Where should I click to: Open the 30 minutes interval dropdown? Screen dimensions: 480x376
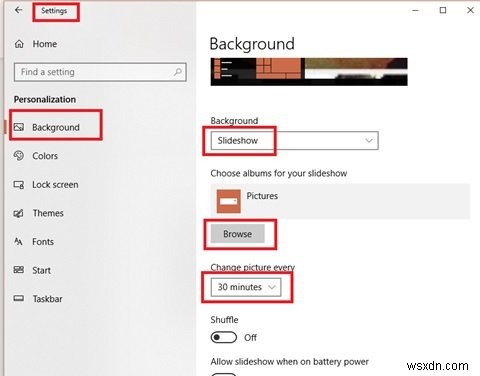click(246, 287)
